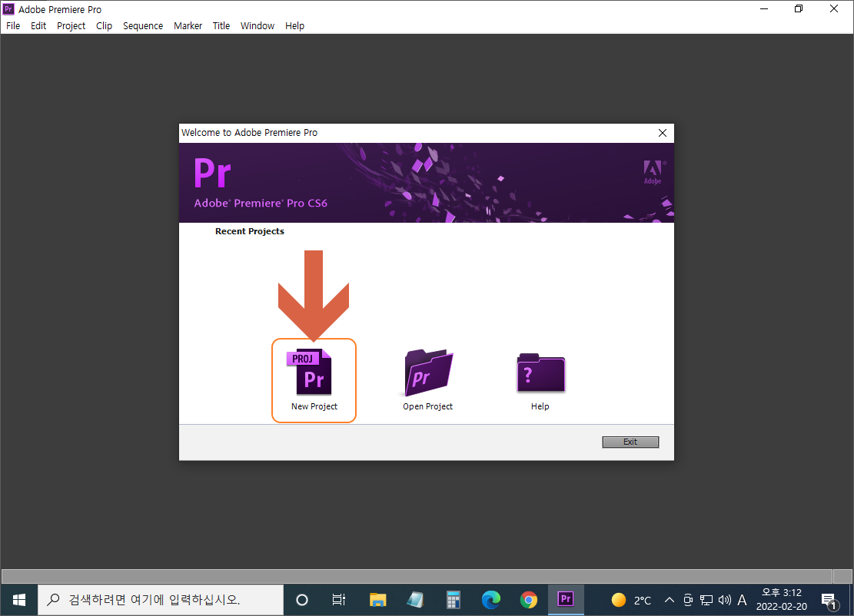854x616 pixels.
Task: Open the clock showing 오후 3:12
Action: (x=782, y=600)
